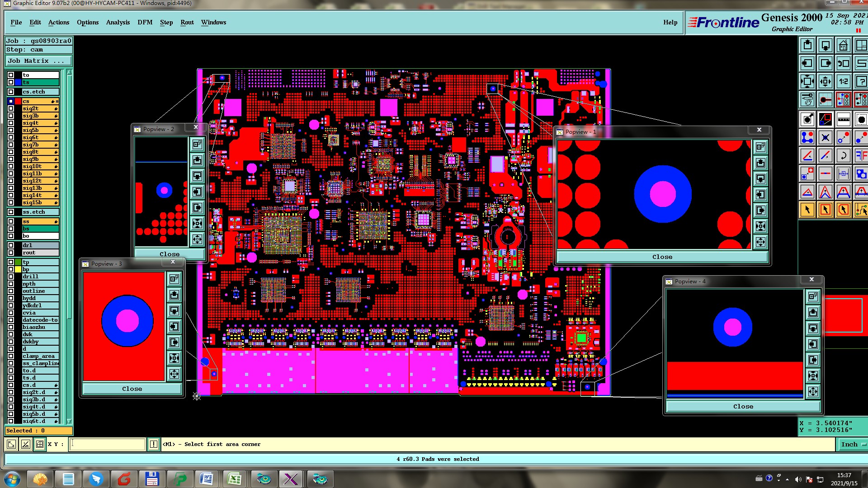Image resolution: width=868 pixels, height=488 pixels.
Task: Select the arrow pointer select tool
Action: pos(807,210)
